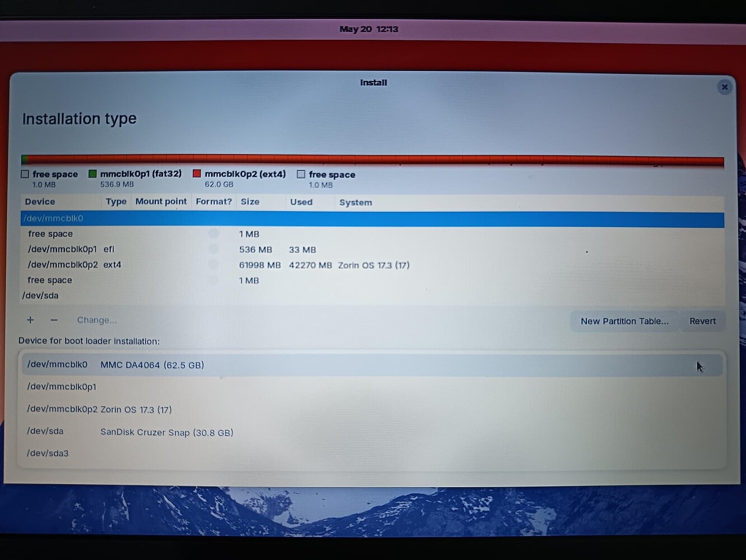Toggle format checkbox for /dev/mmcblk0p2

coord(214,264)
